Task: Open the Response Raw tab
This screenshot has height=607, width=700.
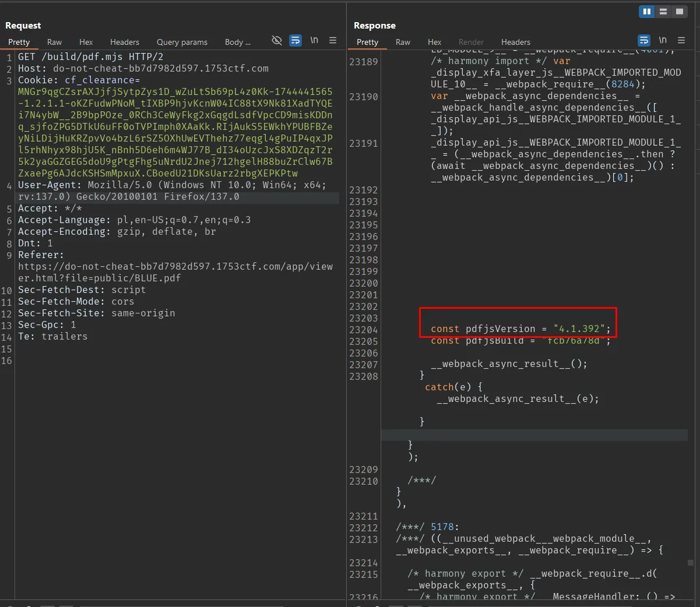Action: tap(403, 42)
